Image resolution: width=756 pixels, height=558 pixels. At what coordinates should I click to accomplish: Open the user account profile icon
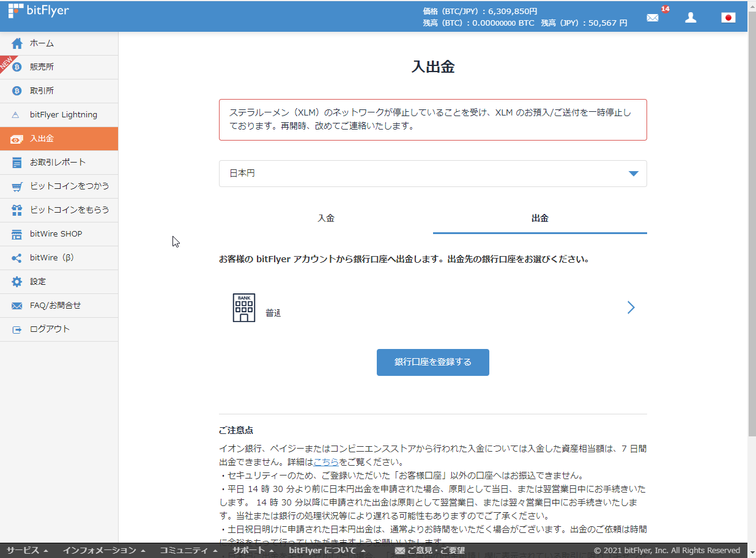(x=691, y=18)
